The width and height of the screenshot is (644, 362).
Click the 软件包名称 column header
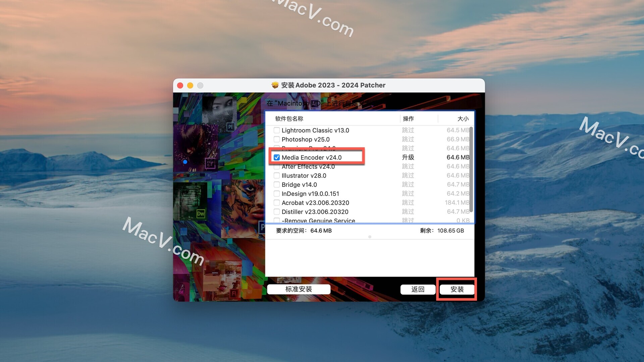coord(289,119)
